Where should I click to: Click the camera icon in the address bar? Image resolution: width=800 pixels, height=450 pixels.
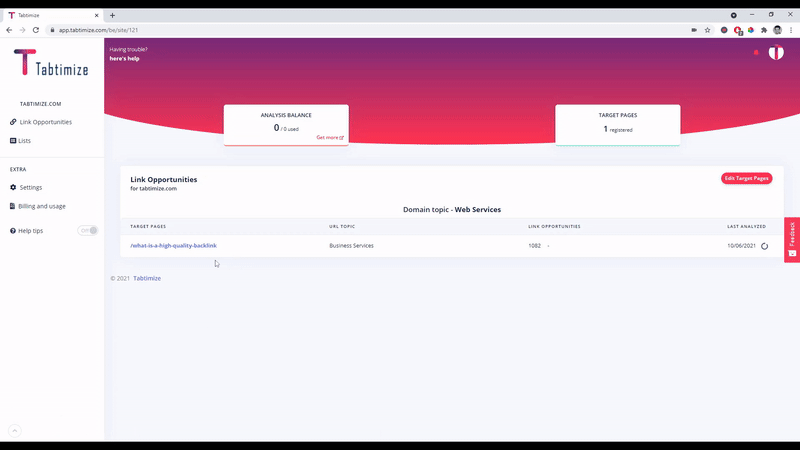tap(694, 30)
